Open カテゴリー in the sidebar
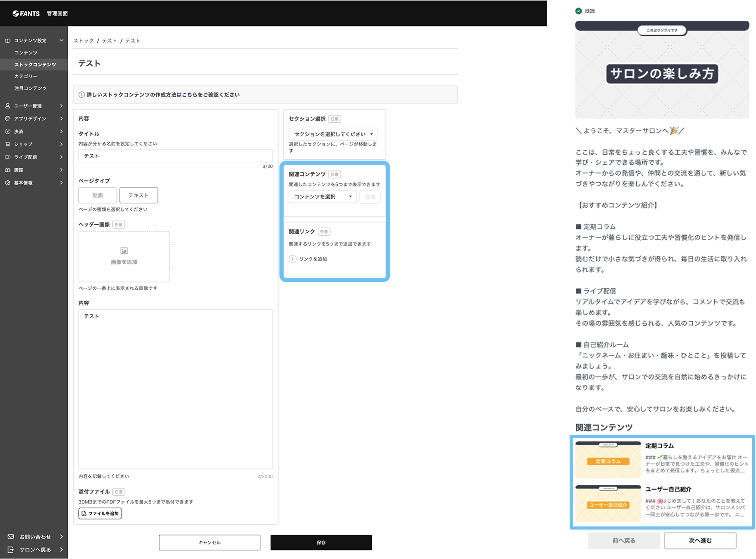756x559 pixels. [26, 76]
